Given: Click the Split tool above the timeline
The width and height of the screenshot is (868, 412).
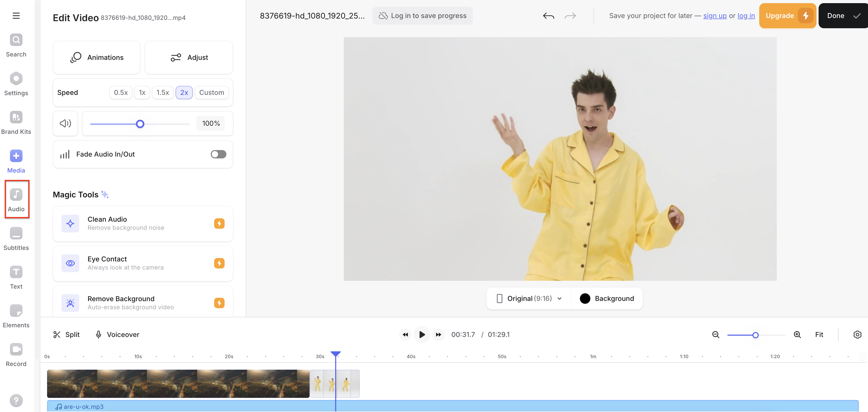Looking at the screenshot, I should click(x=66, y=335).
